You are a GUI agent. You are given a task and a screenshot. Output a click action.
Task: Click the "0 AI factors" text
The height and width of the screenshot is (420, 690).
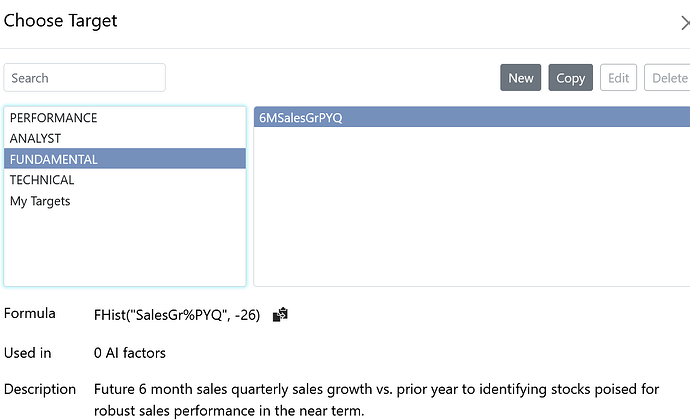point(130,352)
